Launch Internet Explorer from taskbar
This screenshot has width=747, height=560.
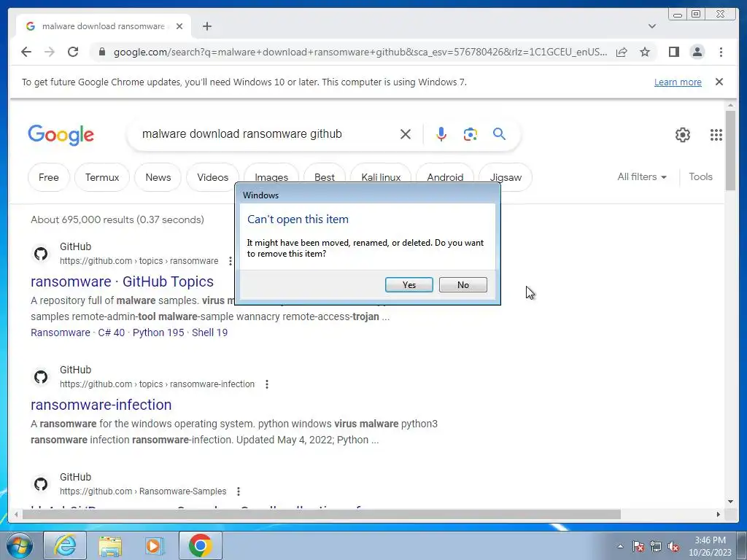[65, 545]
